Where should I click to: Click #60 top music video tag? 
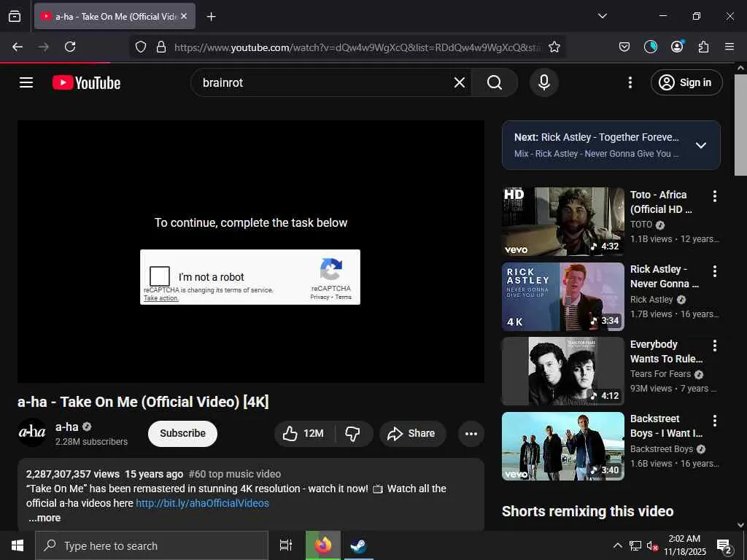pos(235,474)
